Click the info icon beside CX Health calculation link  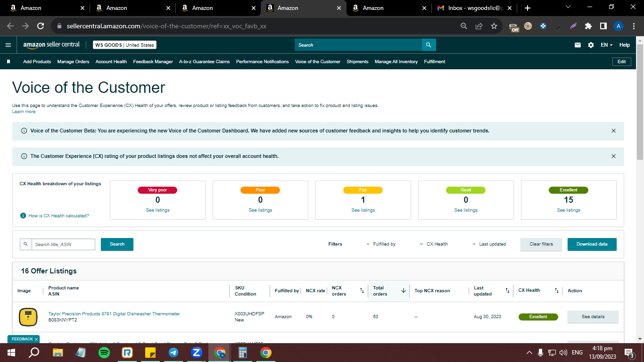(23, 216)
